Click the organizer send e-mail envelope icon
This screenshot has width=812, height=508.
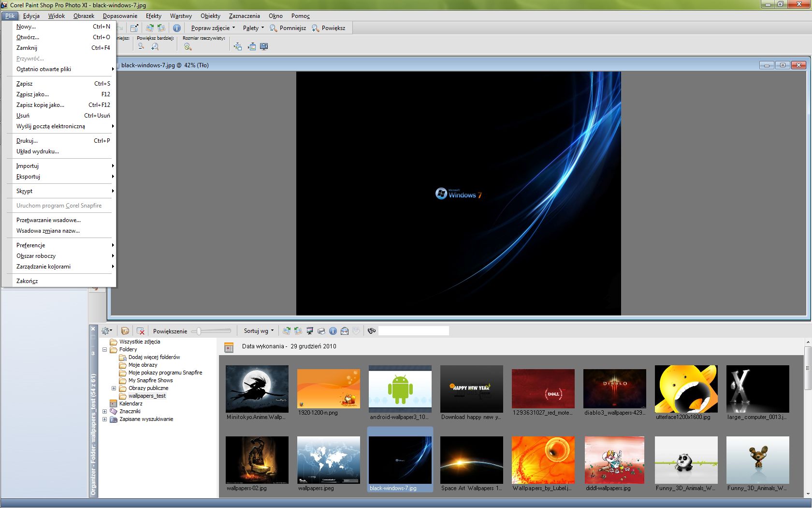point(345,331)
